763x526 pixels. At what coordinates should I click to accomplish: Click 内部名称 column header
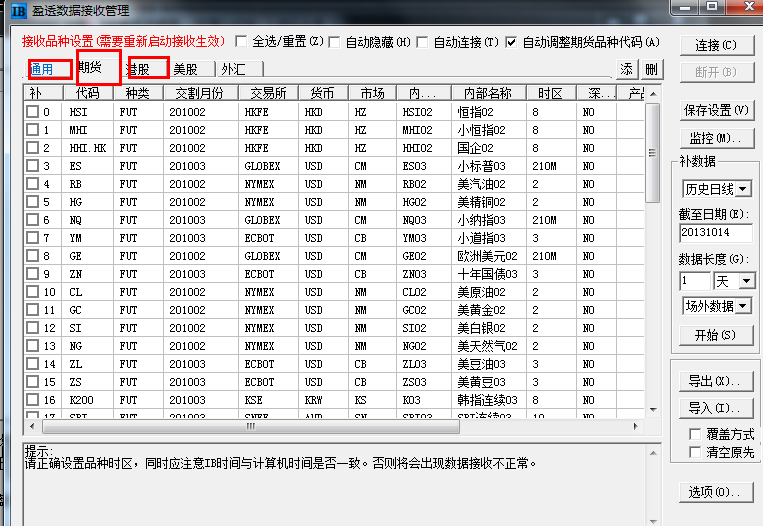[x=489, y=92]
